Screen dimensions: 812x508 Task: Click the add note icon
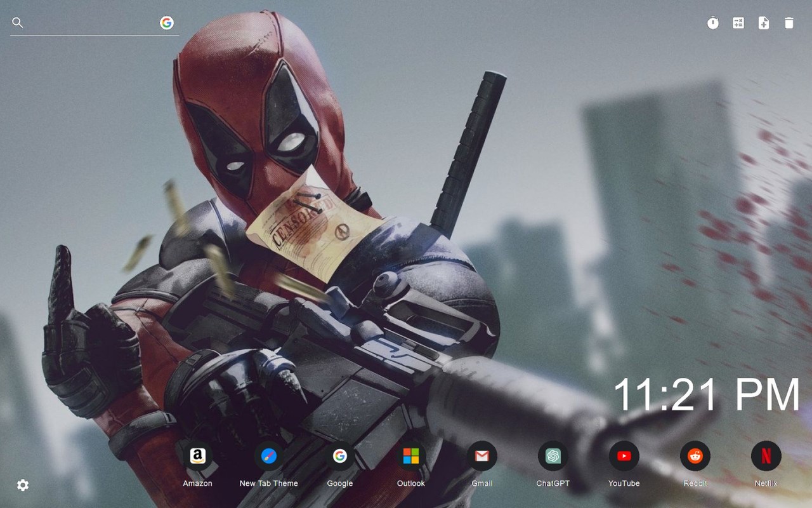764,23
